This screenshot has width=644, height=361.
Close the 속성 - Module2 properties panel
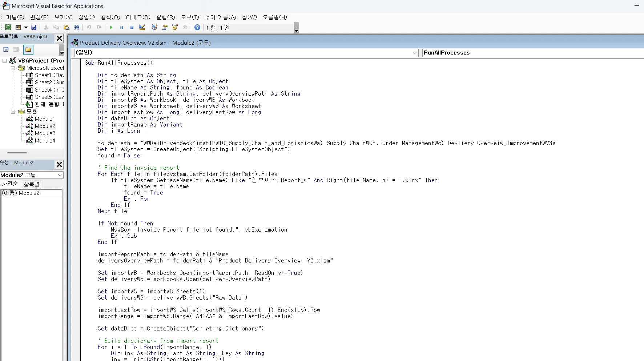pyautogui.click(x=59, y=164)
